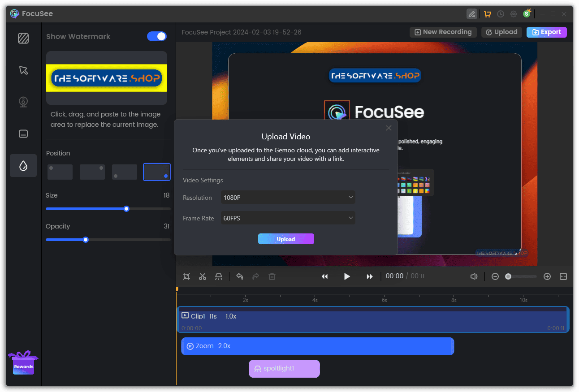Open the caption settings sidebar tab
The height and width of the screenshot is (392, 579).
[x=23, y=134]
